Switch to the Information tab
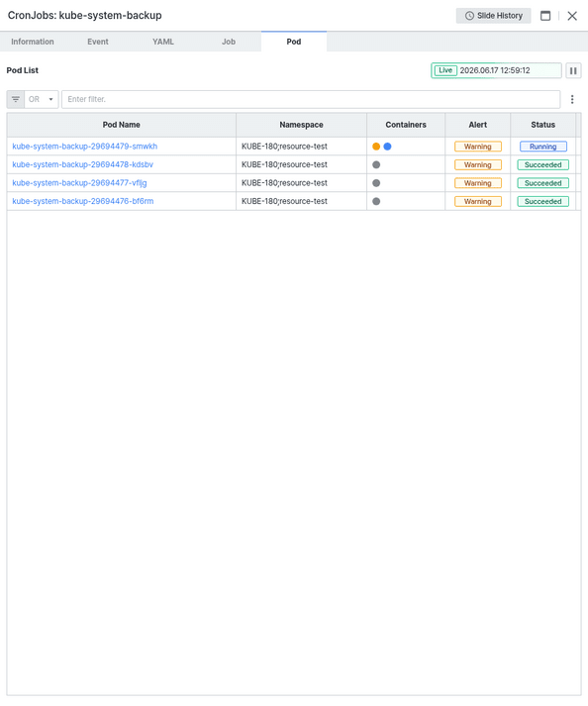Screen dimensions: 588x706 [33, 42]
